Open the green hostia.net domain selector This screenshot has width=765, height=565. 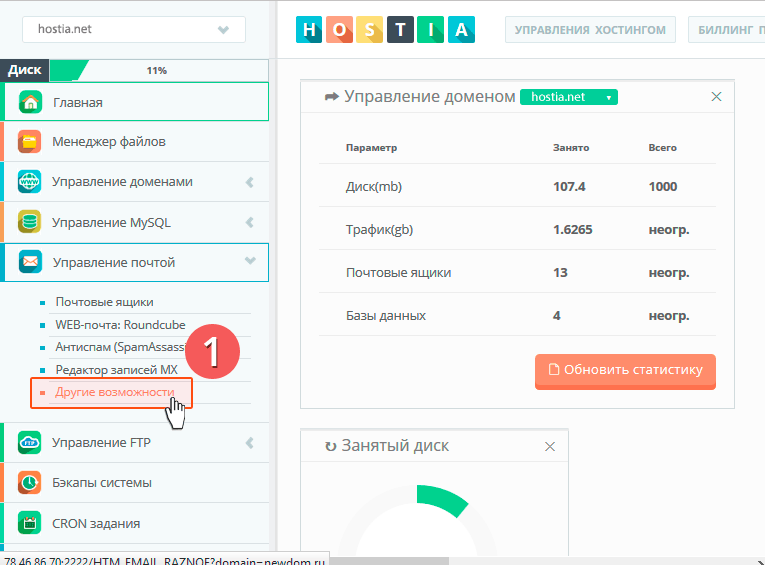(x=569, y=97)
